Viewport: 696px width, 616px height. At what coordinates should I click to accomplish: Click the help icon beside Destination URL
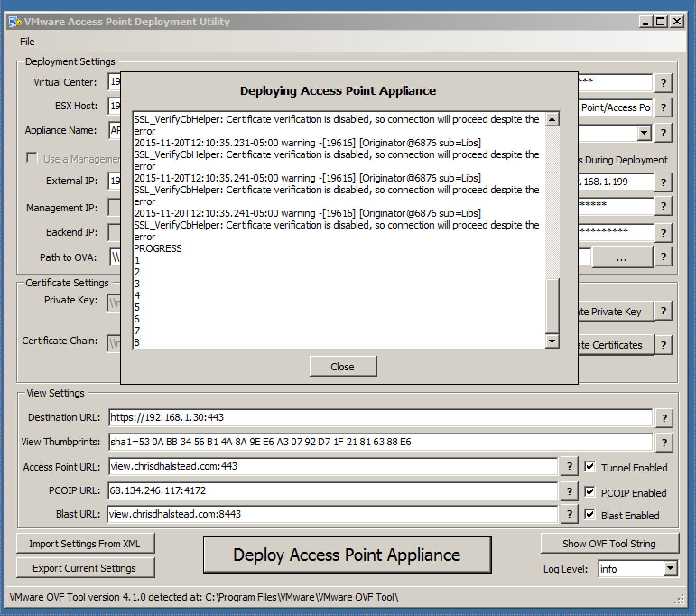point(664,418)
